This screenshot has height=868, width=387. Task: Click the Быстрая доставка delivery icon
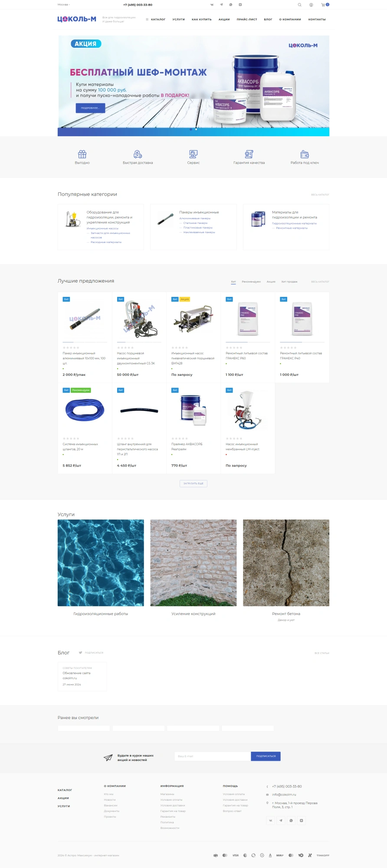138,154
